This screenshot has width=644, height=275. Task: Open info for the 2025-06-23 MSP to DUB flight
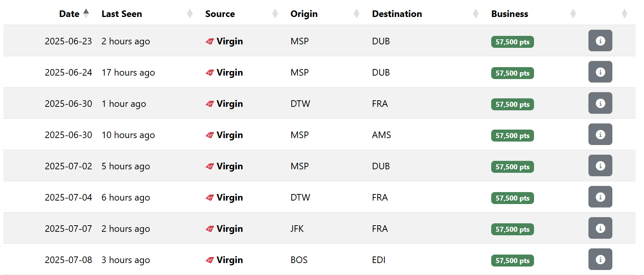click(600, 40)
